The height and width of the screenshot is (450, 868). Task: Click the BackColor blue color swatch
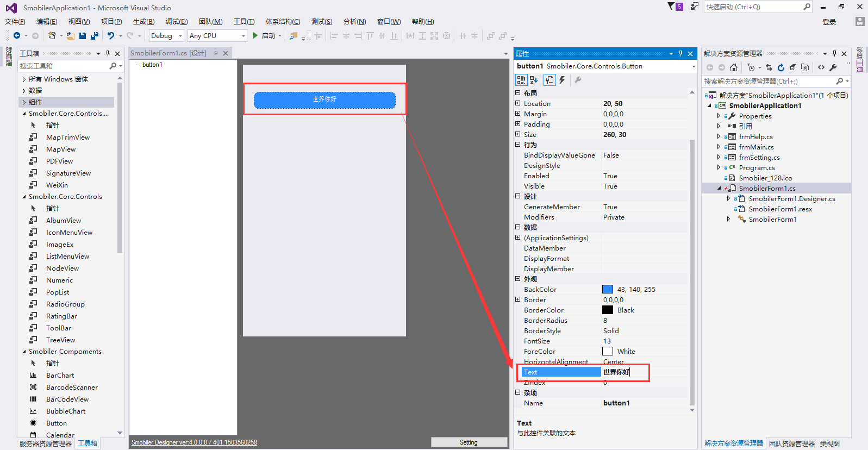tap(608, 289)
